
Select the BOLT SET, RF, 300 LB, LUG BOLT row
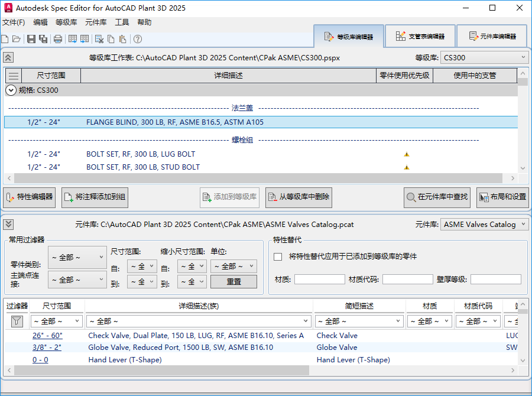[x=261, y=154]
